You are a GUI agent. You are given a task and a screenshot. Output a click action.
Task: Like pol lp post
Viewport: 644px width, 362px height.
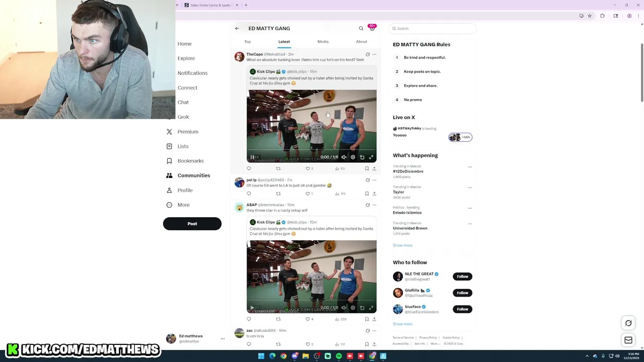pyautogui.click(x=308, y=194)
